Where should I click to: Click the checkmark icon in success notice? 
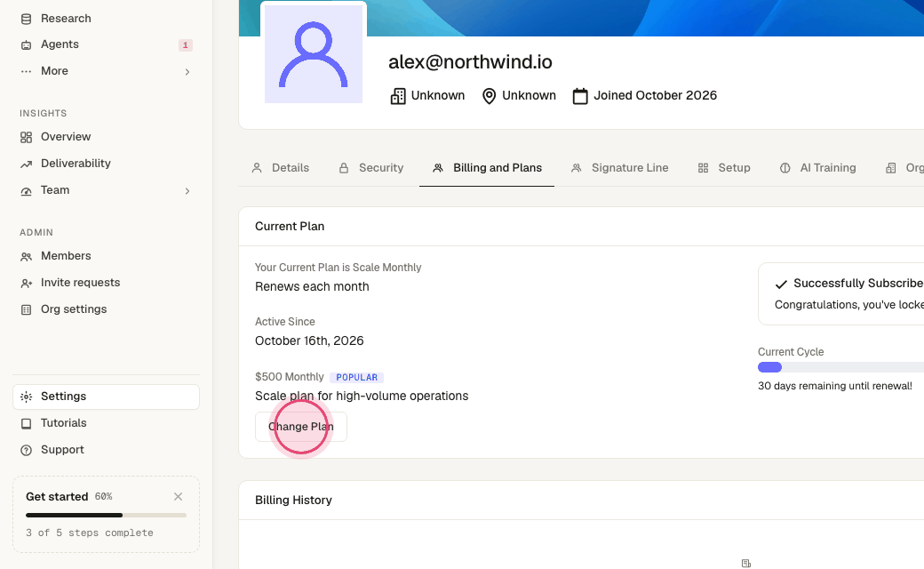781,284
